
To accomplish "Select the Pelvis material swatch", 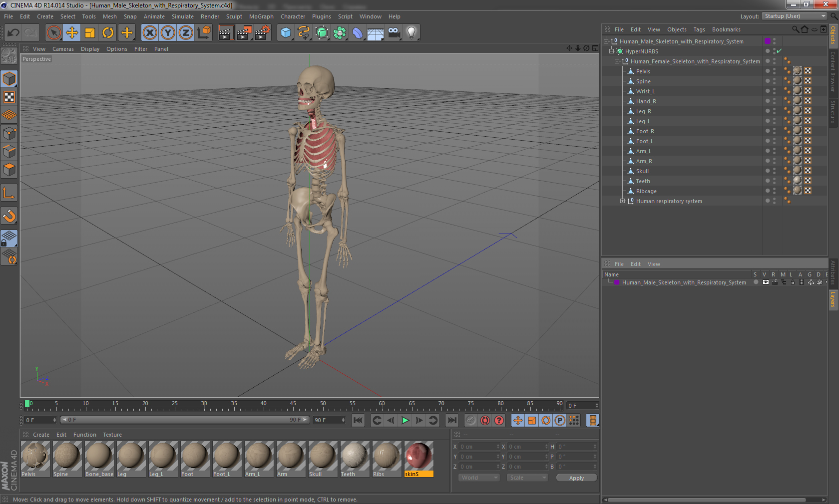I will [35, 459].
